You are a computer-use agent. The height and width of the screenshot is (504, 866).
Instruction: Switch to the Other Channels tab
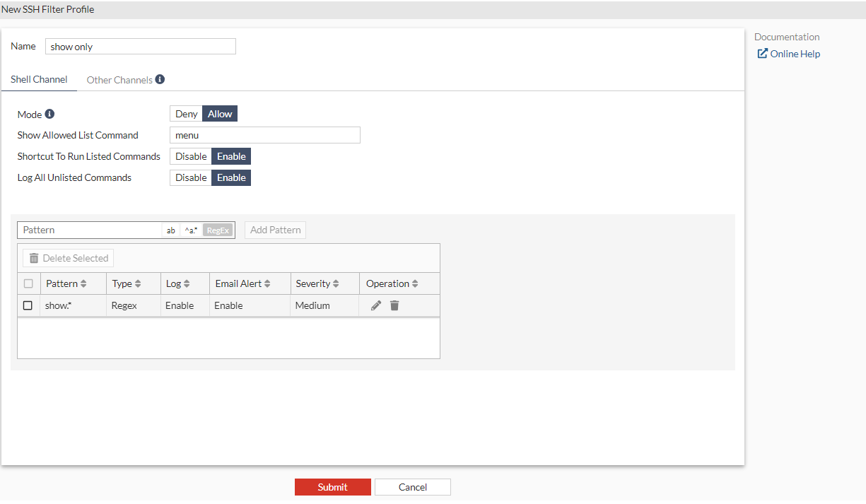pos(118,79)
